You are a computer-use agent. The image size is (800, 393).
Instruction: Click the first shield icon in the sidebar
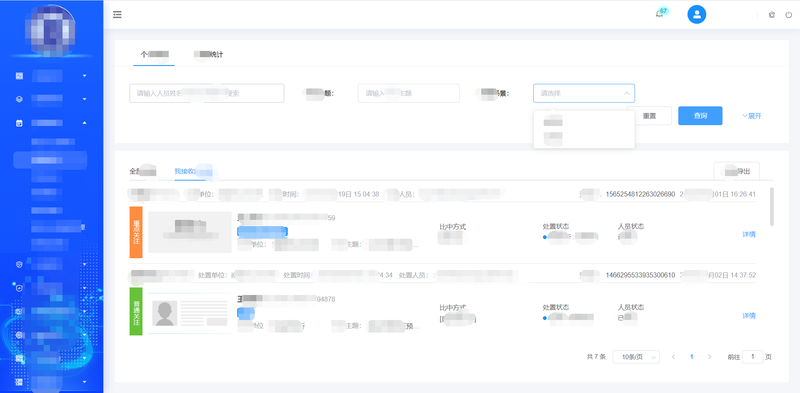[x=19, y=264]
